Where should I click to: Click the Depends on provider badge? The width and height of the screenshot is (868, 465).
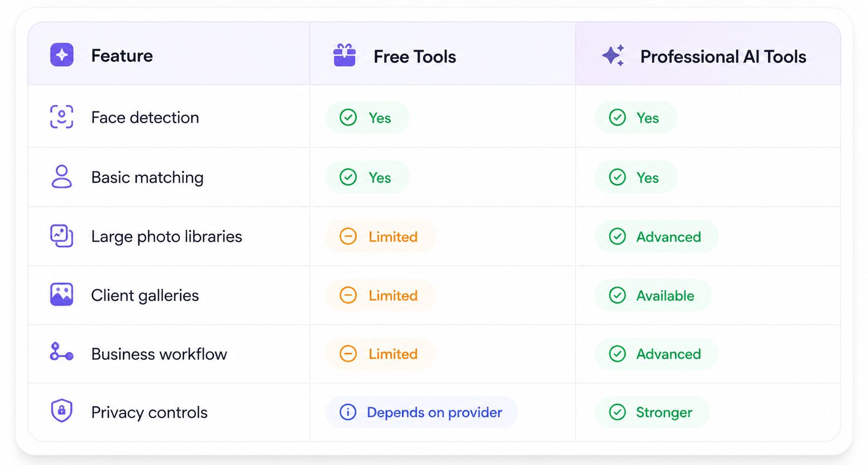pos(422,412)
